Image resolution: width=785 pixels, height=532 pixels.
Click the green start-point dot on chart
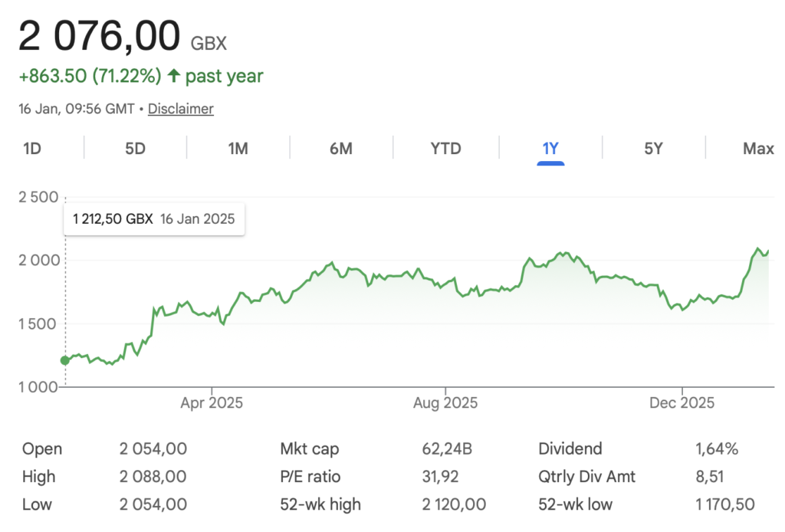pyautogui.click(x=64, y=360)
